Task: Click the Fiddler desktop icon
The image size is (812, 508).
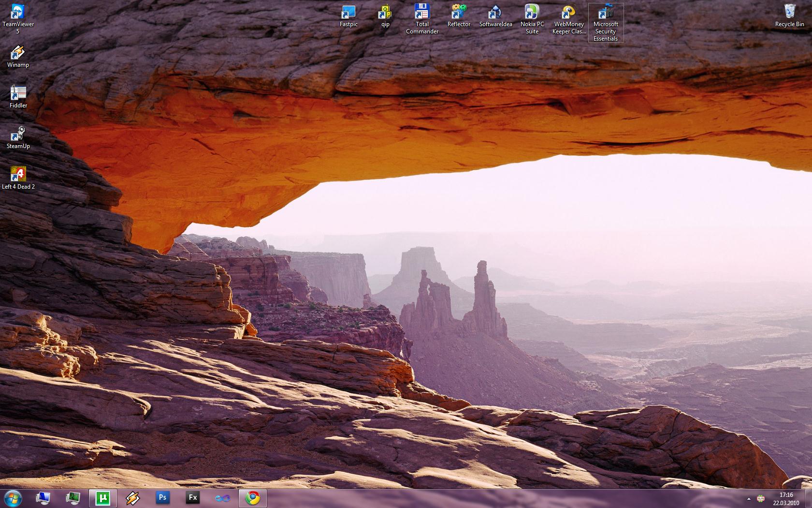Action: coord(18,93)
